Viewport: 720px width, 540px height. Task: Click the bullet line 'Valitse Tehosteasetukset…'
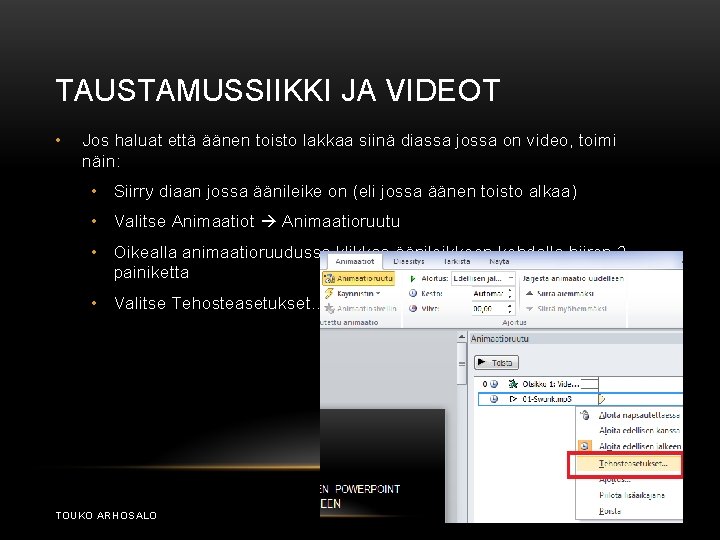216,303
